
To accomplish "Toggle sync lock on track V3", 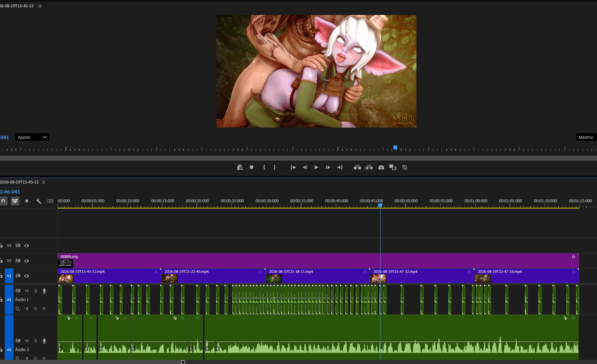I will click(x=18, y=245).
